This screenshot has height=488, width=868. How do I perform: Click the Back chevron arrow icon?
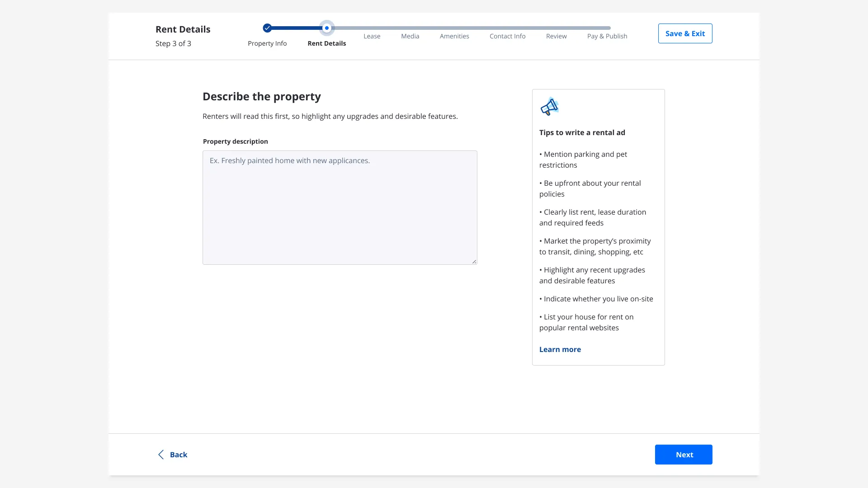[161, 455]
